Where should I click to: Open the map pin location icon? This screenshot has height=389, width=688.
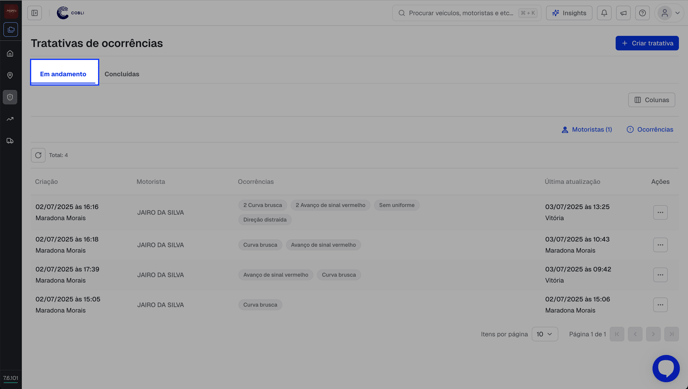10,75
